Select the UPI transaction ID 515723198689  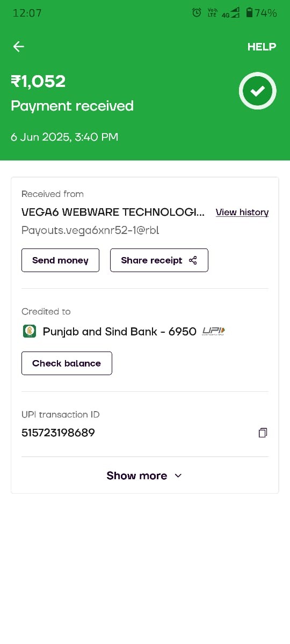point(58,433)
